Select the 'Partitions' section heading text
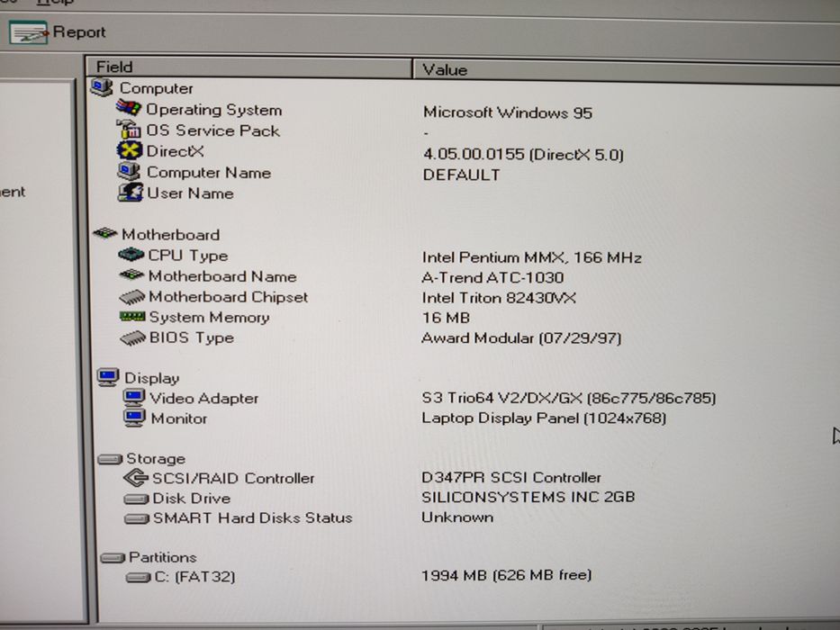The width and height of the screenshot is (840, 630). click(162, 557)
